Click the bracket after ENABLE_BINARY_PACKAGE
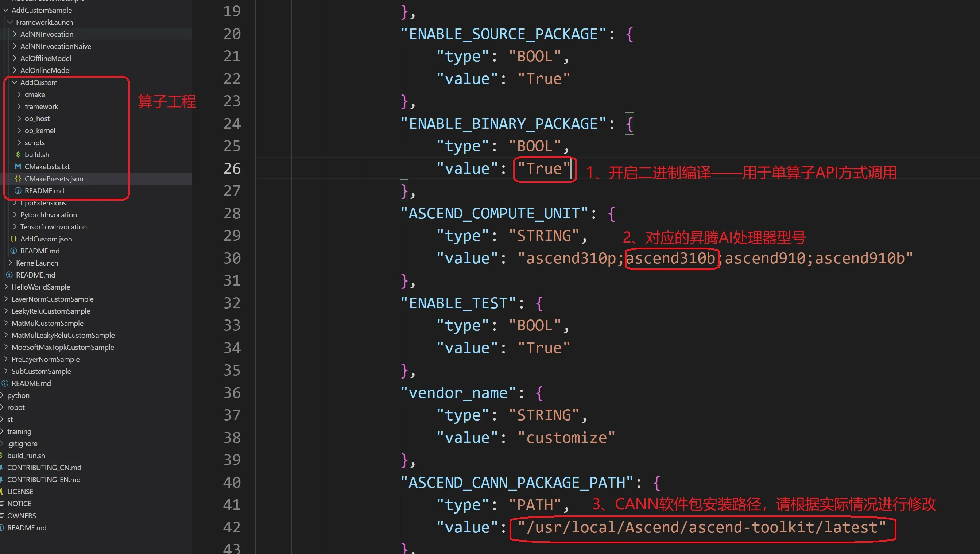Image resolution: width=980 pixels, height=554 pixels. [x=629, y=124]
